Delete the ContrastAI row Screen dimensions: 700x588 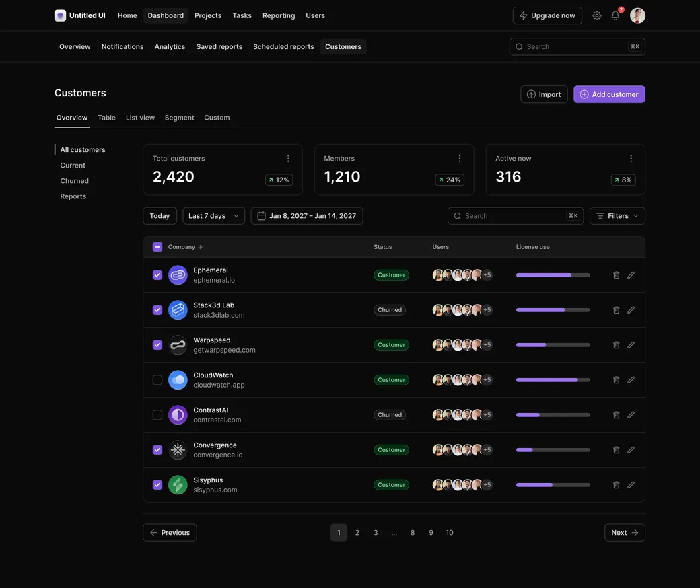coord(616,415)
